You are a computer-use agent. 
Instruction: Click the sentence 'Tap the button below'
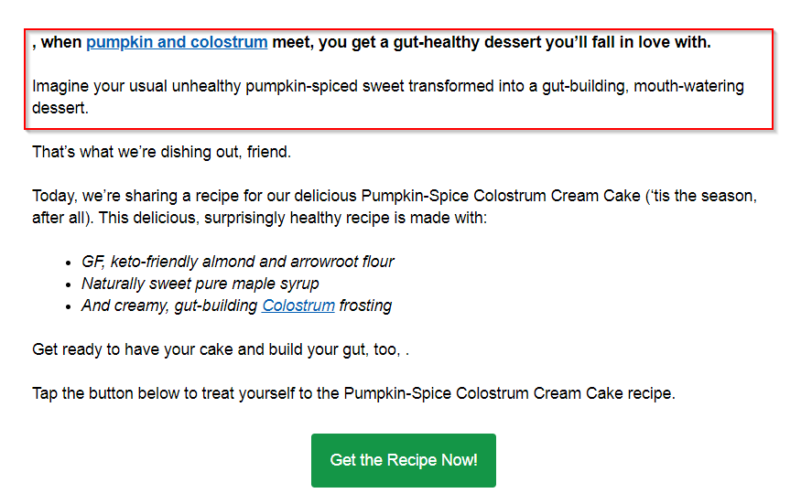(x=353, y=393)
